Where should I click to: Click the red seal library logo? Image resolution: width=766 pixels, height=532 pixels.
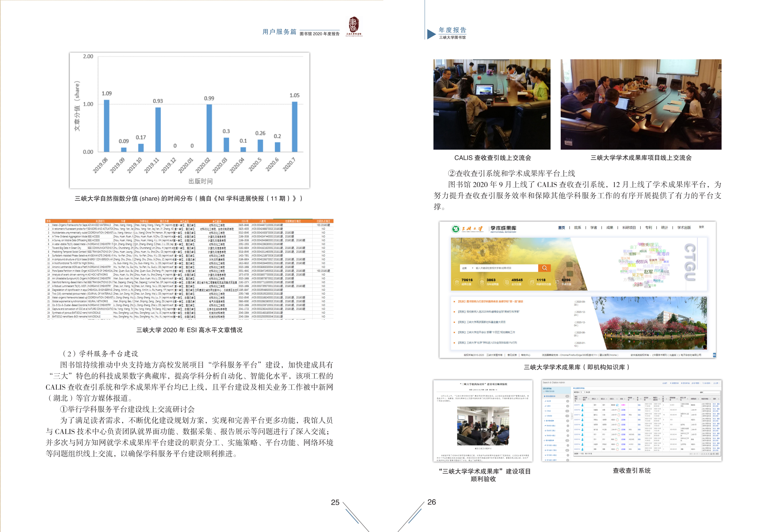coord(354,26)
